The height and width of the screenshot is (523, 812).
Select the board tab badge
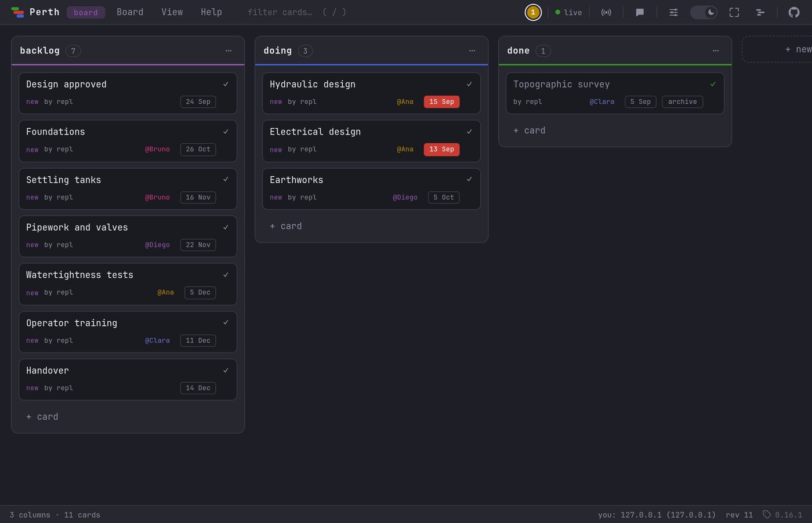(x=86, y=12)
